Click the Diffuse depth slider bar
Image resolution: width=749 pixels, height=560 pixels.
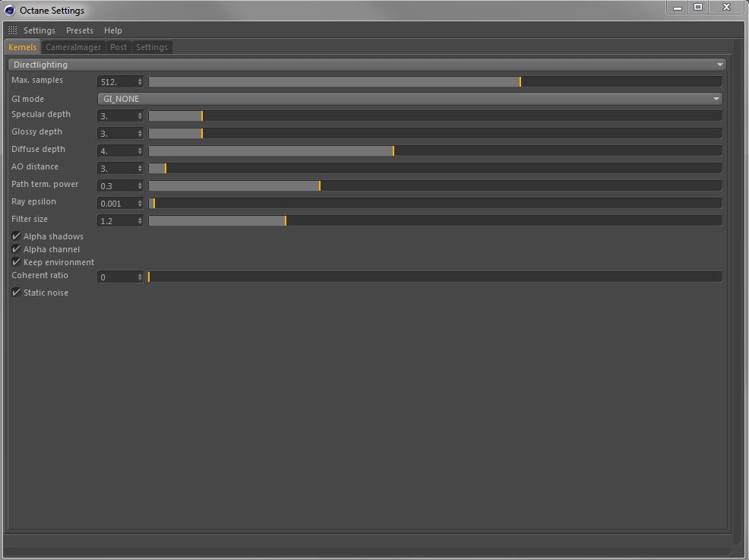tap(435, 150)
